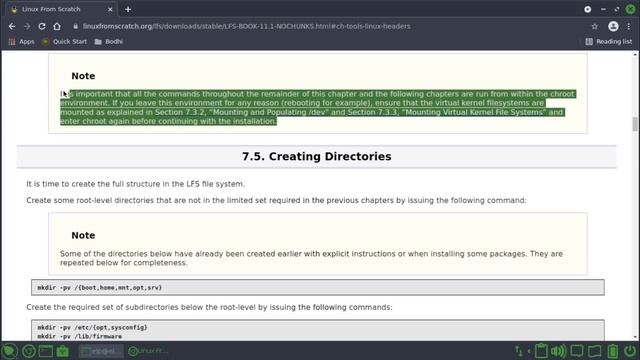
Task: Open the volume speaker control
Action: pos(558,351)
